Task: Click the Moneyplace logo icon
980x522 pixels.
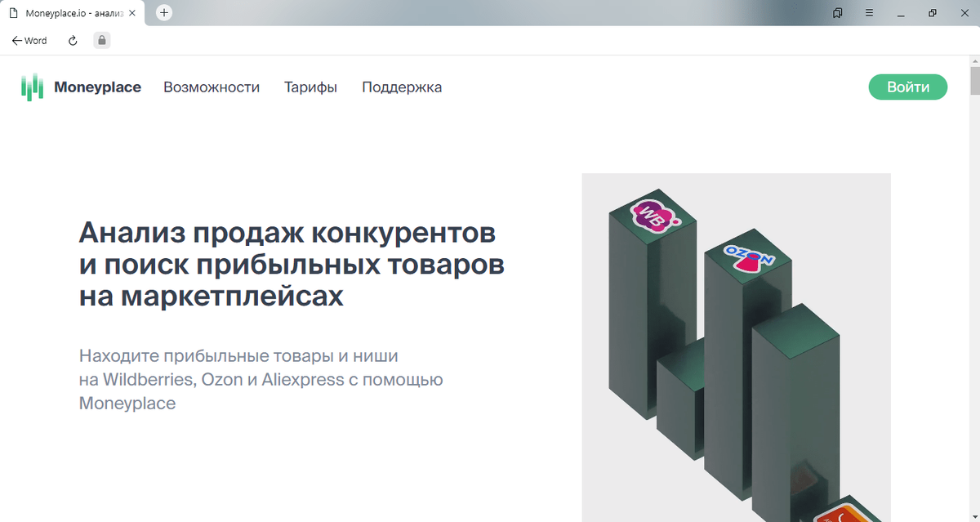Action: [32, 87]
